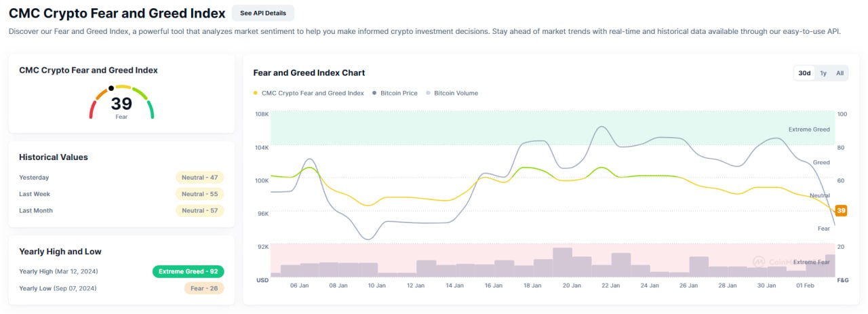Click the Neutral - 57 last month badge
The image size is (868, 314).
pyautogui.click(x=199, y=210)
